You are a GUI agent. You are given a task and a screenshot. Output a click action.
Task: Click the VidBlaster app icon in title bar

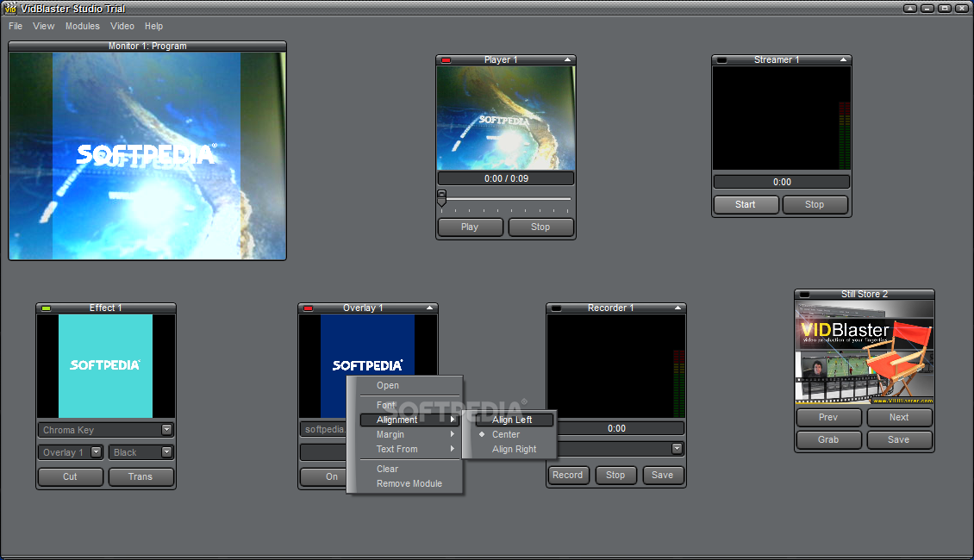tap(10, 8)
